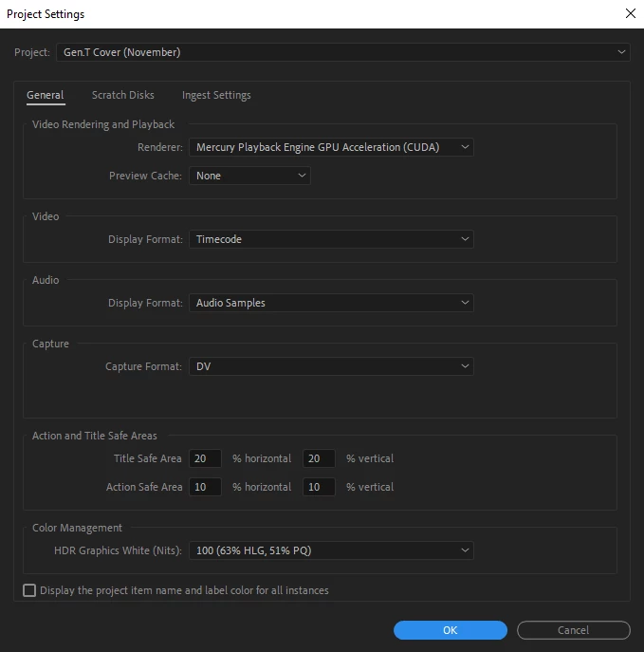Open the Ingest Settings tab
Image resolution: width=644 pixels, height=652 pixels.
click(x=216, y=95)
